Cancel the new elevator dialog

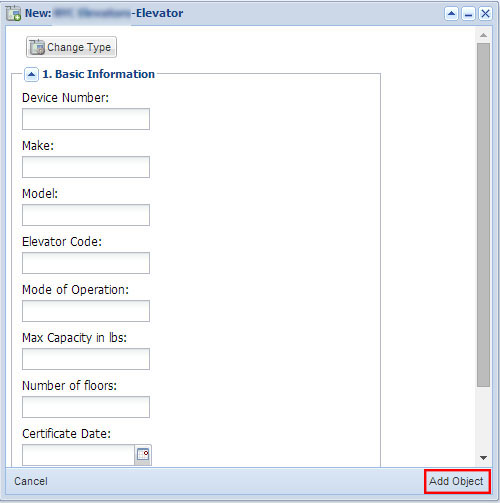31,481
